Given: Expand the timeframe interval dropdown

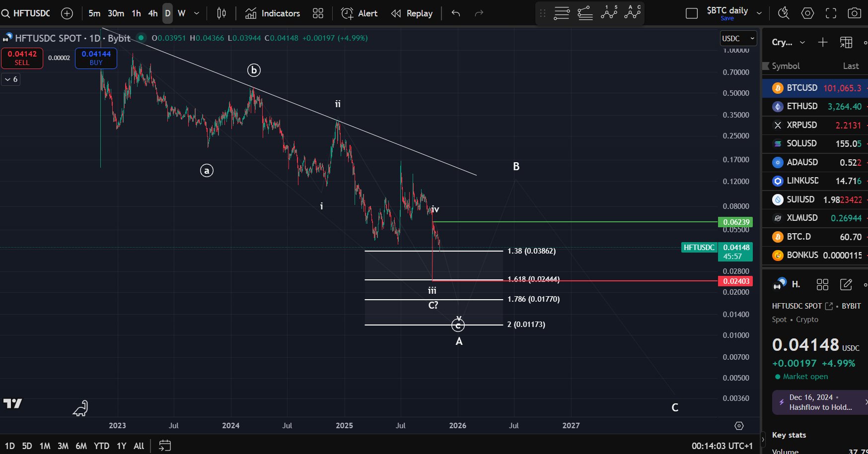Looking at the screenshot, I should (197, 13).
